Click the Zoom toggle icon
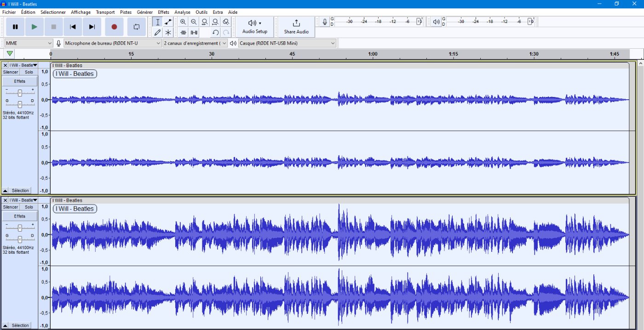Viewport: 644px width, 330px height. (226, 22)
